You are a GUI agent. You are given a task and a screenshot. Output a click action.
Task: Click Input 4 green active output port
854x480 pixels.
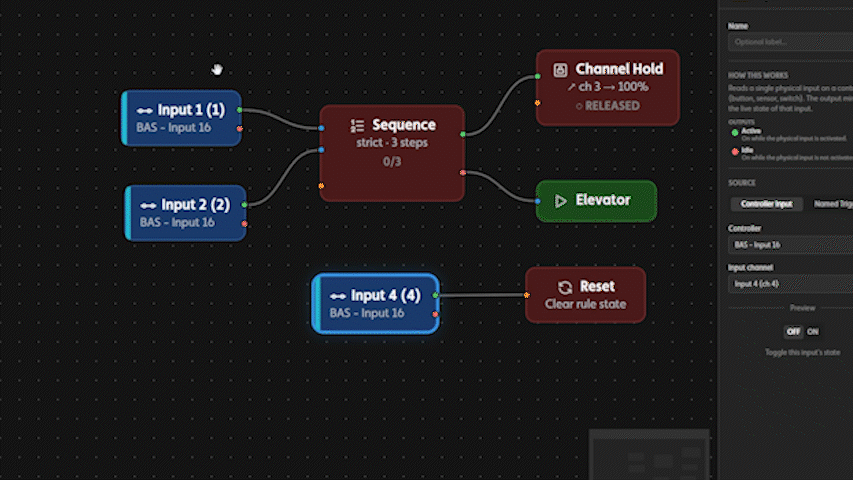coord(435,295)
